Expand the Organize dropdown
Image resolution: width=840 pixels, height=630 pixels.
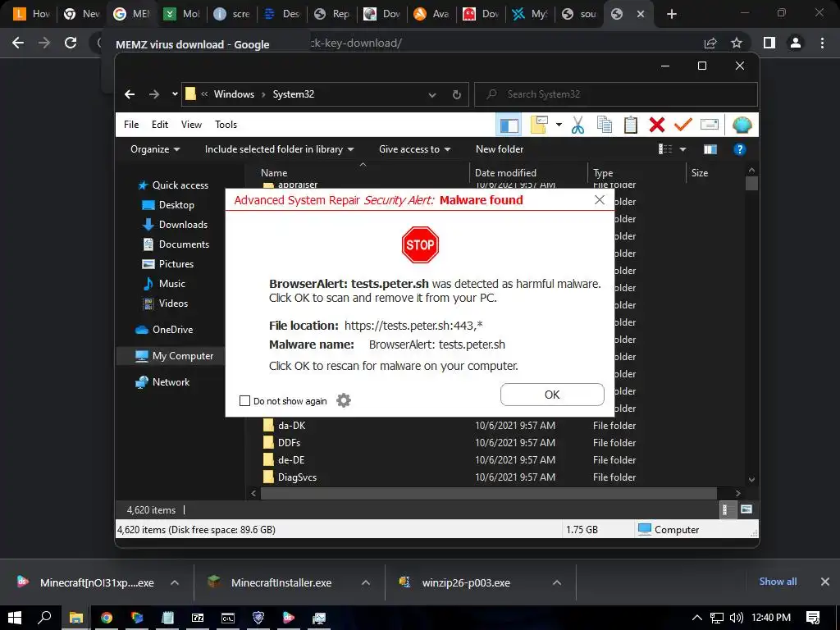click(x=155, y=149)
